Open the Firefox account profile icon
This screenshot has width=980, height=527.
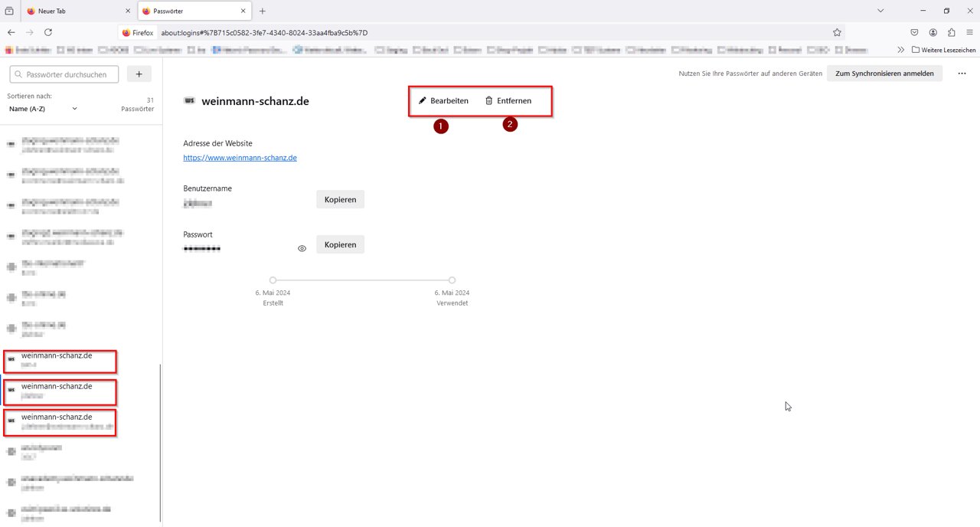tap(933, 33)
